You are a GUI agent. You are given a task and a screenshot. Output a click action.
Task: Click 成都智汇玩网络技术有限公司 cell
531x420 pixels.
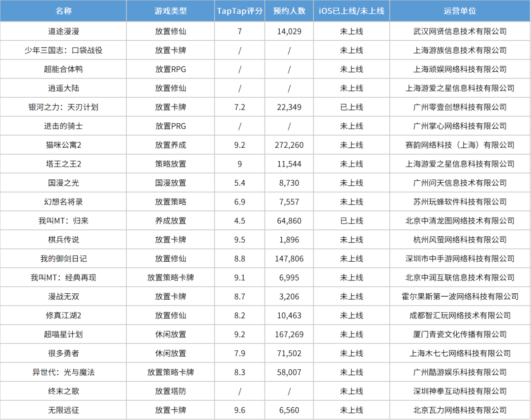(x=460, y=315)
